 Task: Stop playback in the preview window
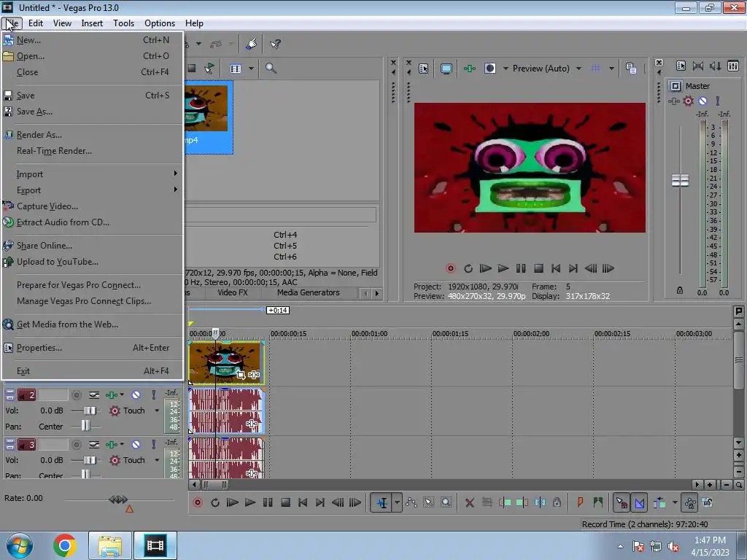pos(538,268)
